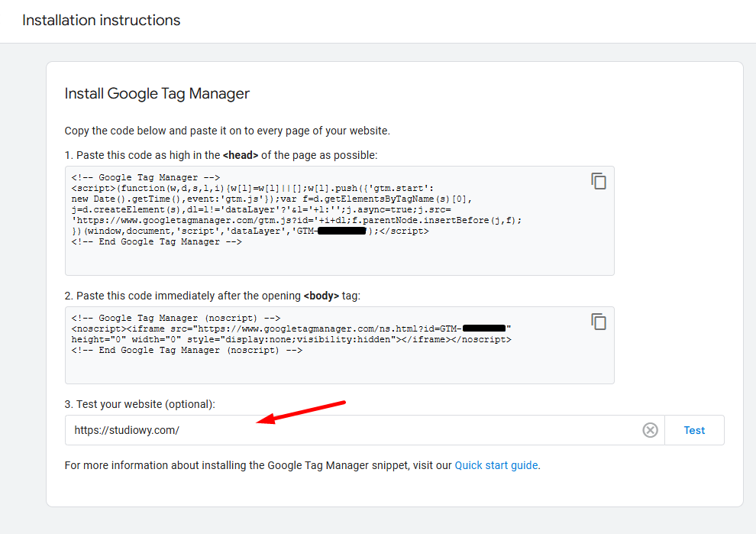Click the step 2 body instruction text
Screen dimensions: 756x534
tap(212, 296)
